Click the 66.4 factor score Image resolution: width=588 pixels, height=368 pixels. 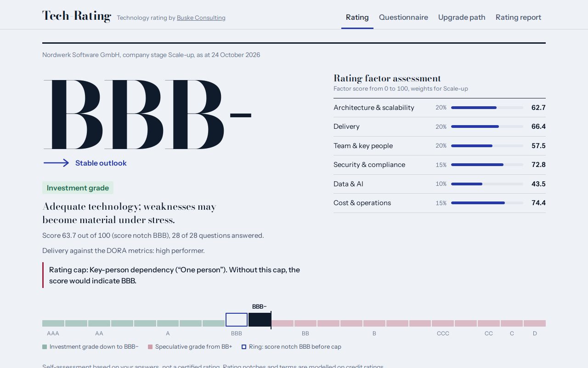coord(538,126)
